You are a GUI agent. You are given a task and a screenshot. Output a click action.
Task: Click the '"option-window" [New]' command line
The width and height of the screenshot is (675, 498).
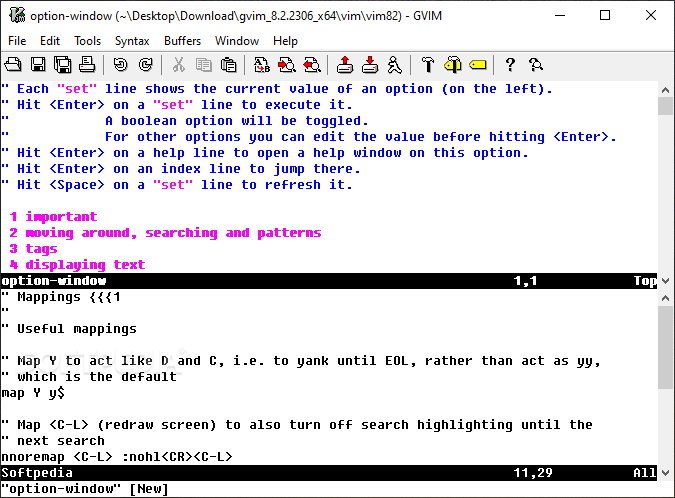tap(85, 489)
